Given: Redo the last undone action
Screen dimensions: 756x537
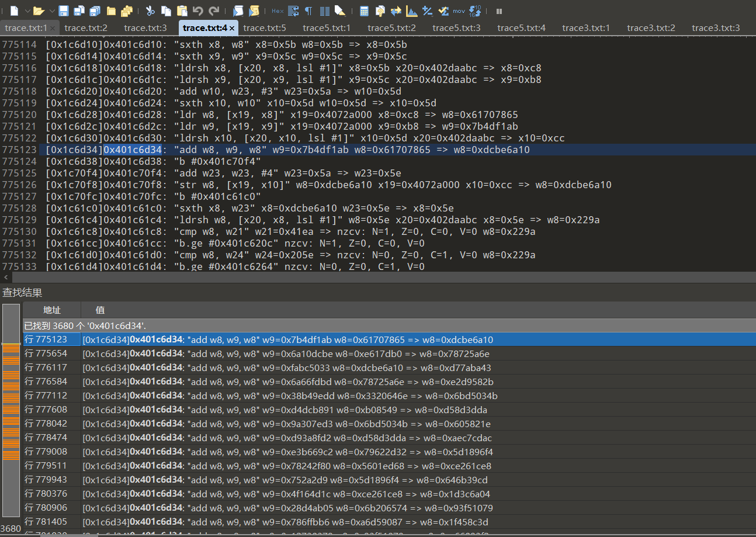Looking at the screenshot, I should (x=214, y=11).
